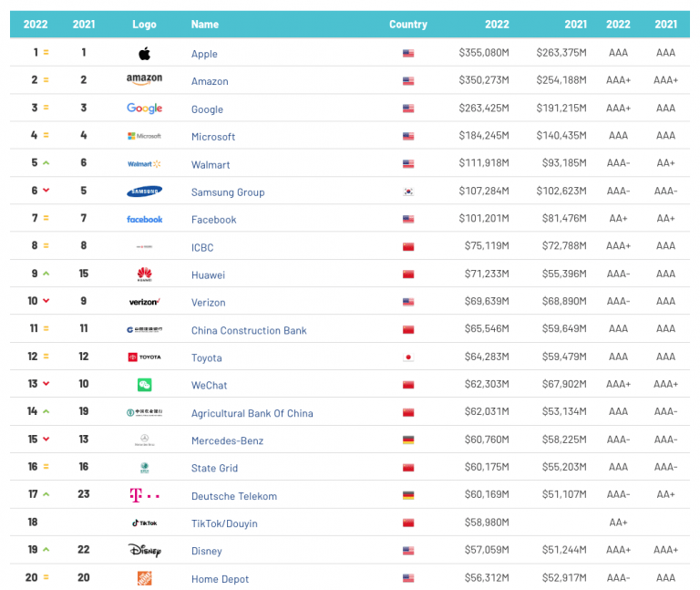Click the Samsung logo
700x590 pixels.
tap(144, 191)
